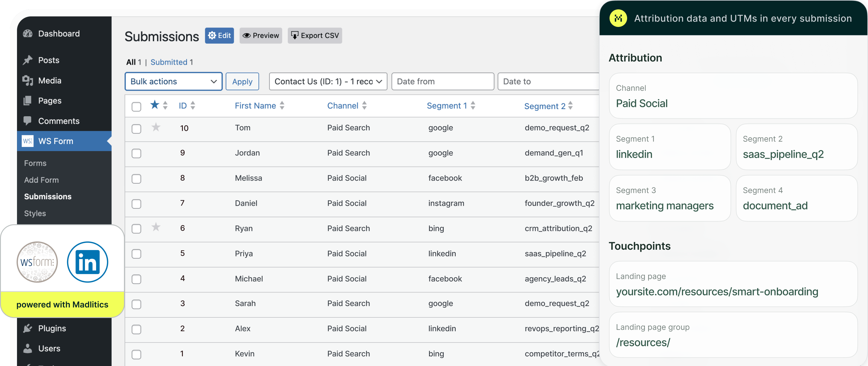This screenshot has width=868, height=366.
Task: Click the Preview button
Action: pos(261,35)
